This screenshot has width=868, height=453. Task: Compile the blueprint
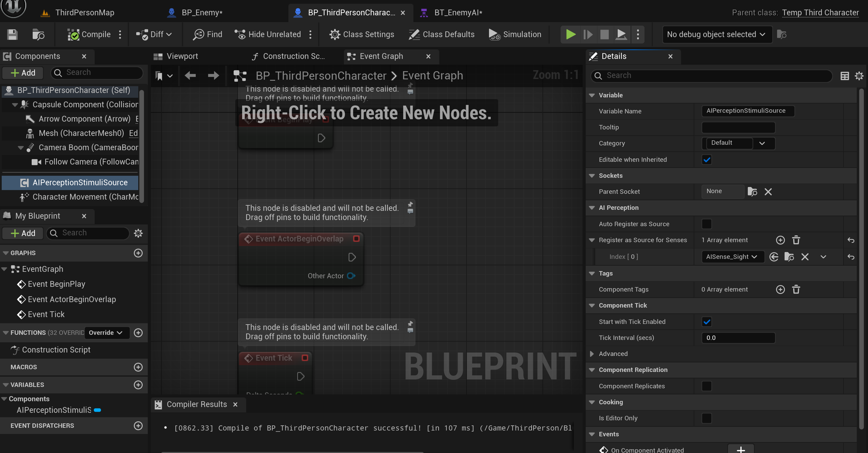[x=89, y=34]
